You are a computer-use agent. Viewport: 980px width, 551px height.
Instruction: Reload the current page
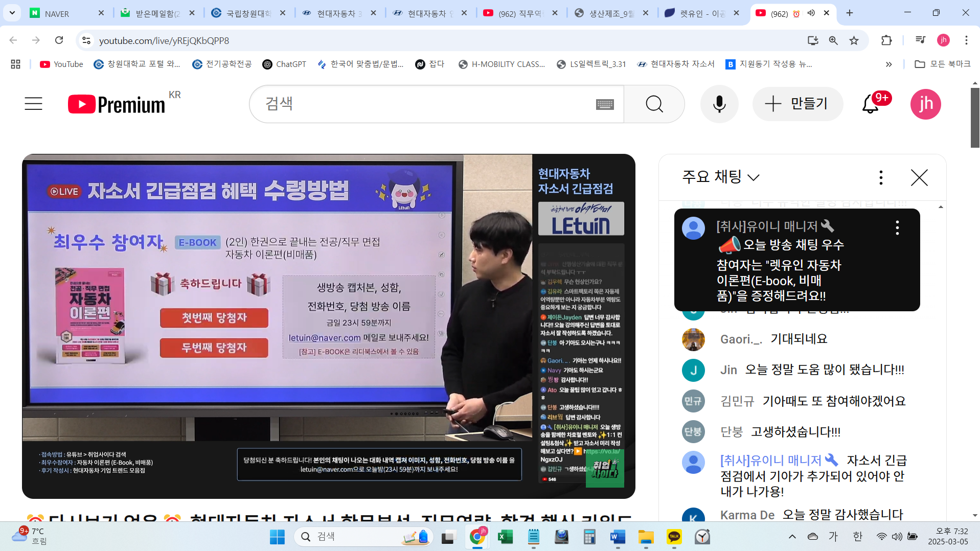(59, 40)
